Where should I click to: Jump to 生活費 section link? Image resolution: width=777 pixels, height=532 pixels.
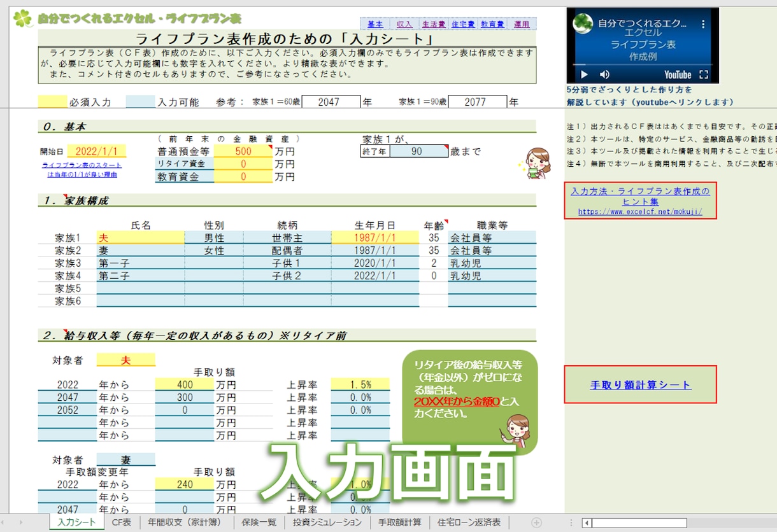tap(434, 24)
